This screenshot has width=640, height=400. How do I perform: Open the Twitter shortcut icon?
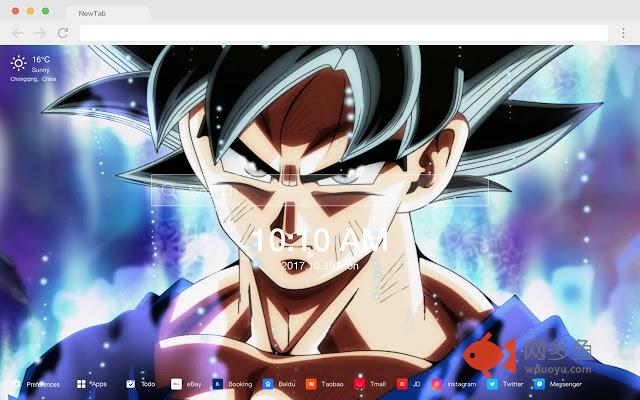493,384
